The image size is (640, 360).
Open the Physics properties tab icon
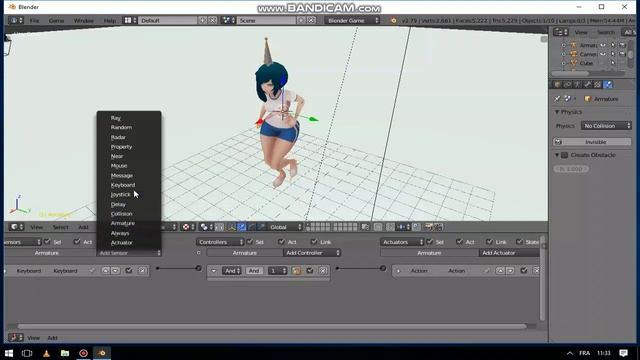pos(608,84)
